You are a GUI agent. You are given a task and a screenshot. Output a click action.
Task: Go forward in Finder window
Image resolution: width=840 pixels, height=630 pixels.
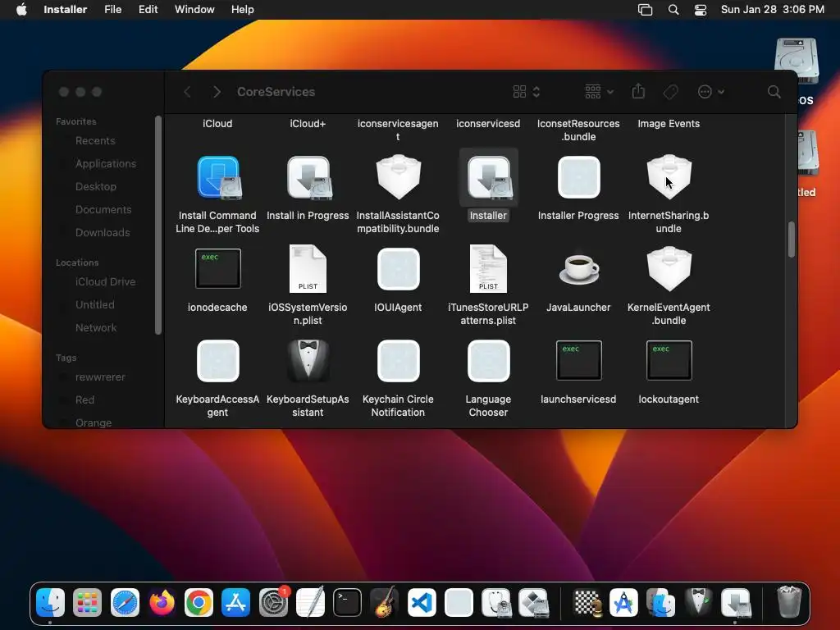point(217,92)
